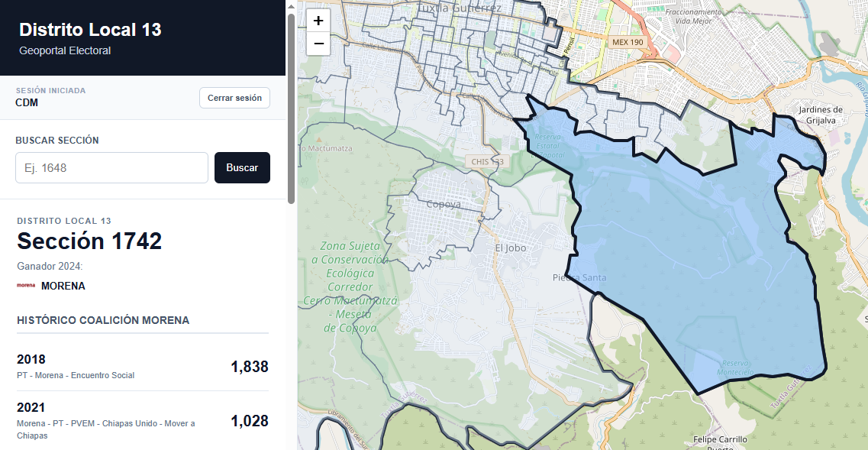Click the Distrito Local 13 title

pyautogui.click(x=90, y=29)
